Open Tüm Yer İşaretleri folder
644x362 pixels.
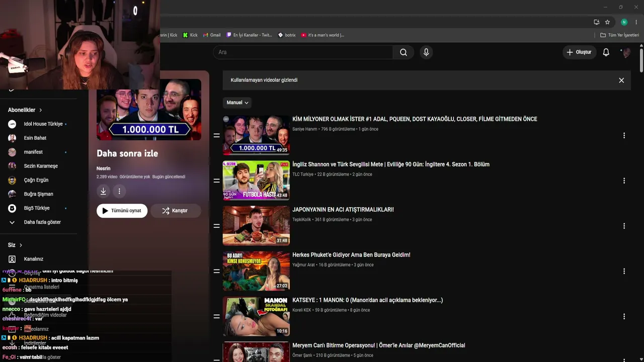point(619,35)
